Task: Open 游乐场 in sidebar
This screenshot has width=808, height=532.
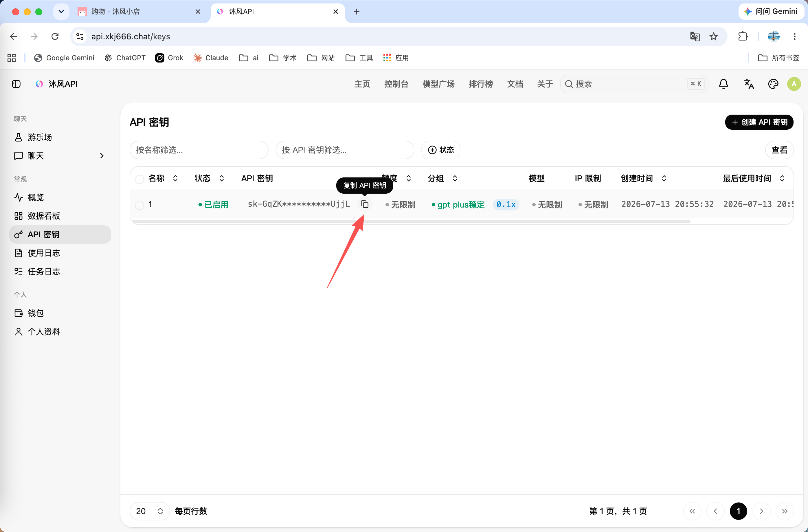Action: coord(60,137)
